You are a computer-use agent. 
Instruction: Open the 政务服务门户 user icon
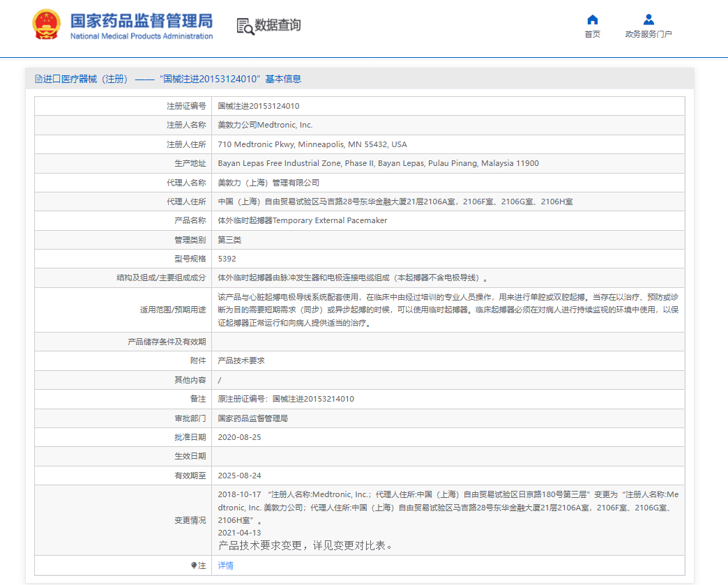tap(649, 20)
